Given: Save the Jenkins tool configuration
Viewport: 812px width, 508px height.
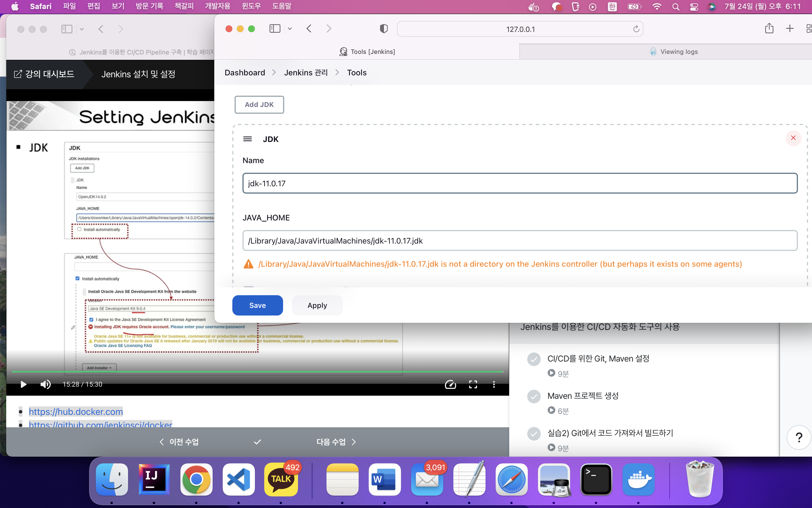Looking at the screenshot, I should click(257, 305).
